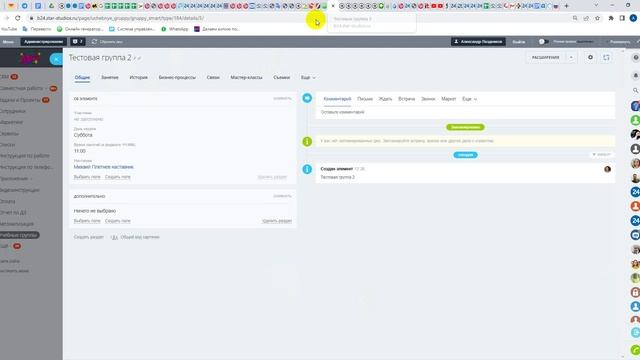Screen dimensions: 640x360
Task: Select the Ждать timeline tab
Action: coord(385,99)
